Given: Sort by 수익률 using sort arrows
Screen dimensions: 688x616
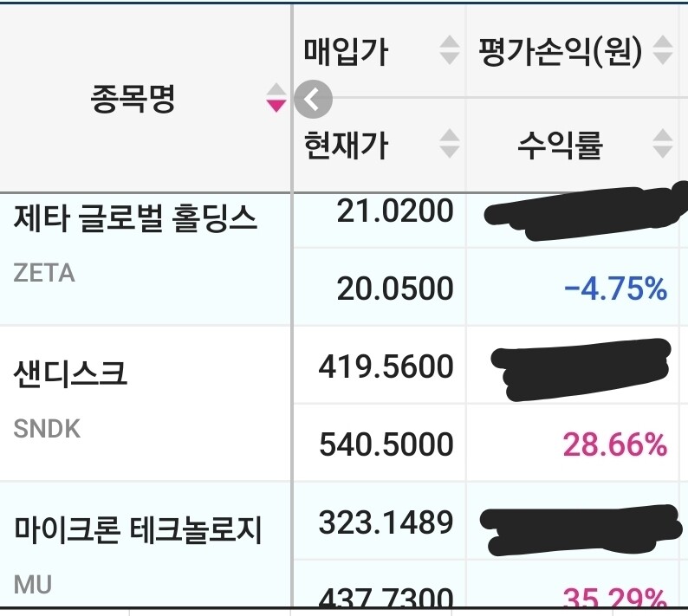Looking at the screenshot, I should click(662, 144).
